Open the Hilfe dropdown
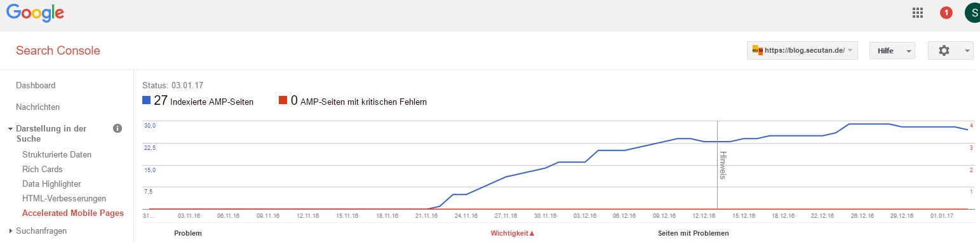This screenshot has width=980, height=242. [x=892, y=51]
